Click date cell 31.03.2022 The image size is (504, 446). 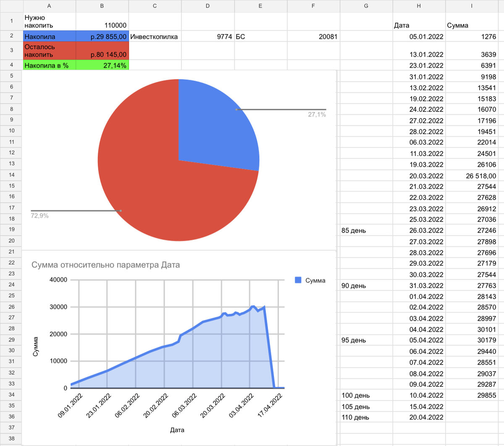click(x=419, y=285)
